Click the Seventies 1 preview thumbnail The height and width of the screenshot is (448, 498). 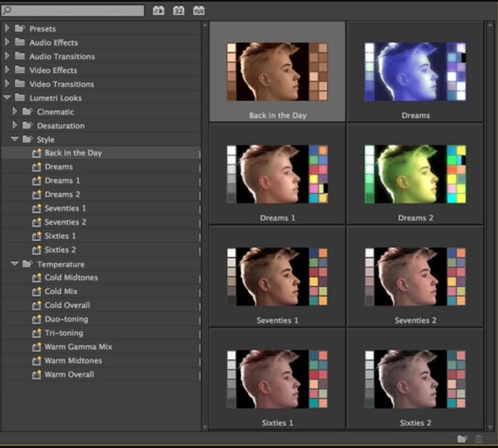click(276, 277)
